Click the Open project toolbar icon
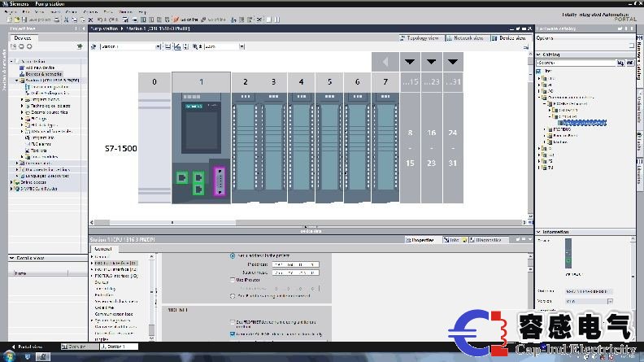Screen dimensions: 644x362 coord(17,20)
